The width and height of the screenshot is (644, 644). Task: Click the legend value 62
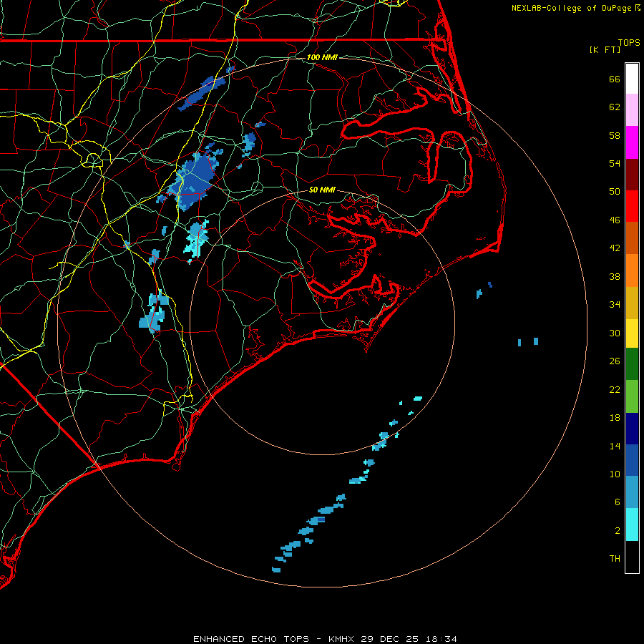coord(615,107)
